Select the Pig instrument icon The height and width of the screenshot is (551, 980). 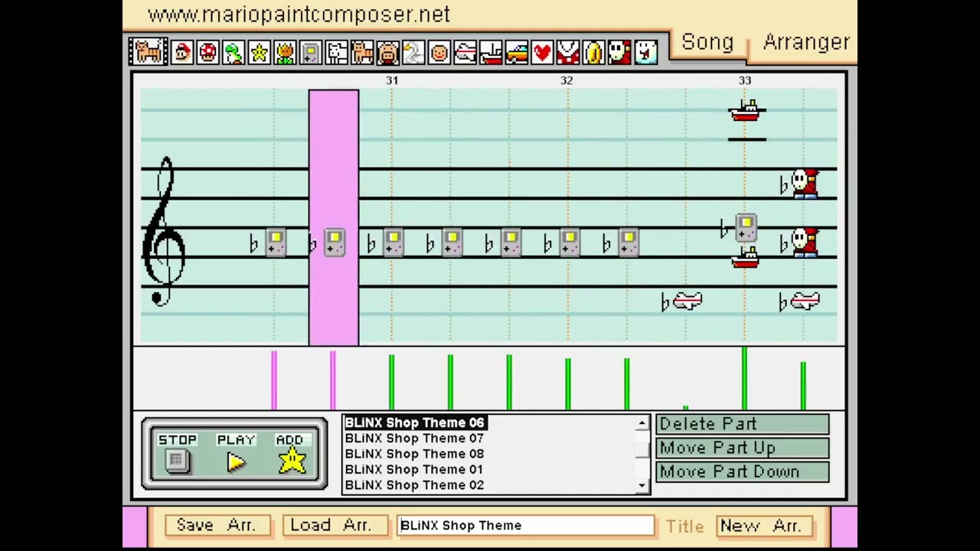click(x=388, y=52)
